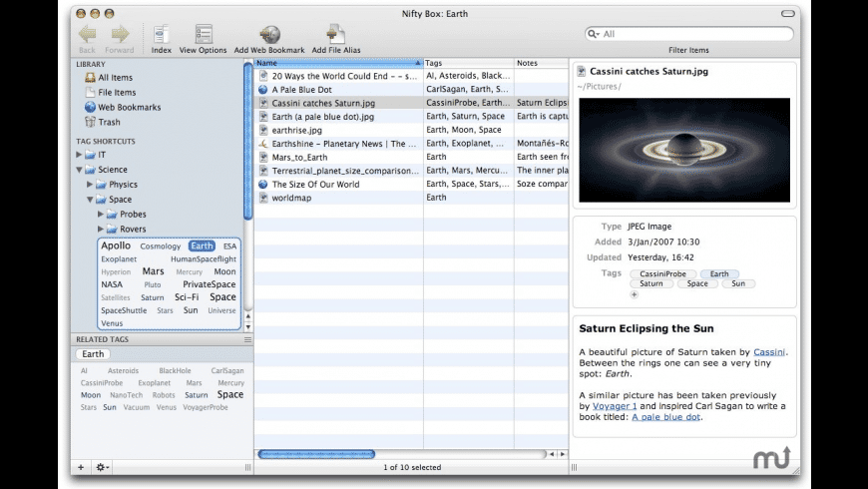Open the Voyager 1 link
This screenshot has height=489, width=868.
614,406
